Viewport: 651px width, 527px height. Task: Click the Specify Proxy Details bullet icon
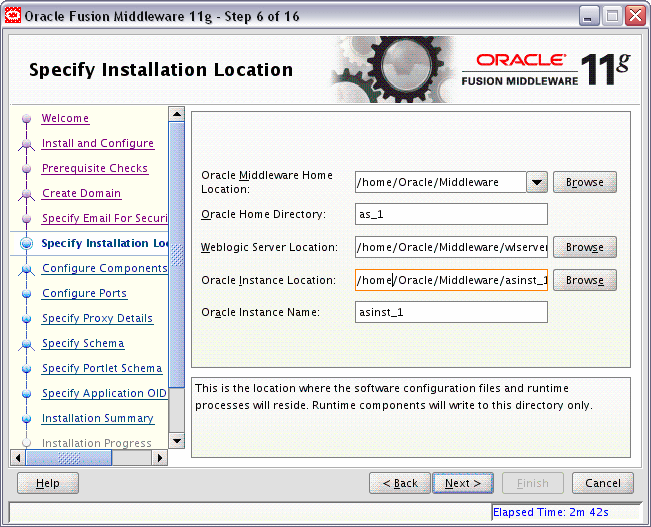coord(27,319)
